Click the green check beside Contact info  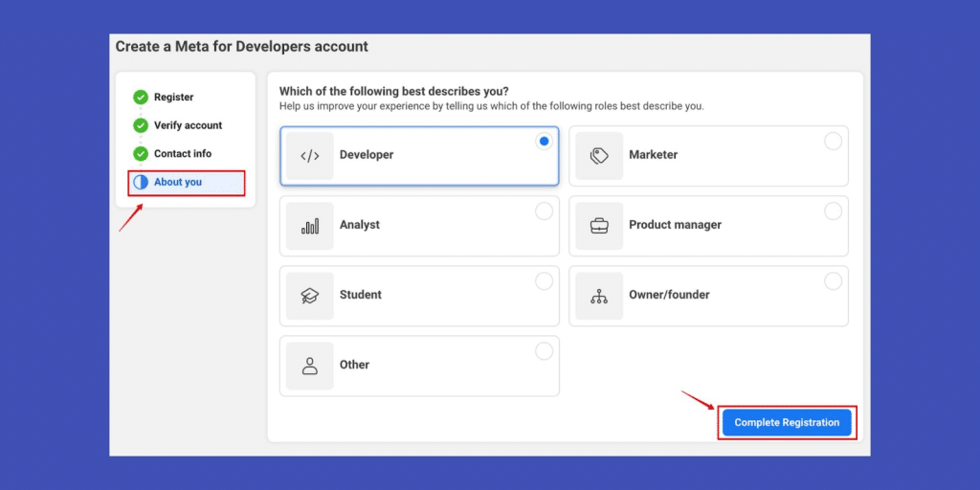pyautogui.click(x=141, y=153)
